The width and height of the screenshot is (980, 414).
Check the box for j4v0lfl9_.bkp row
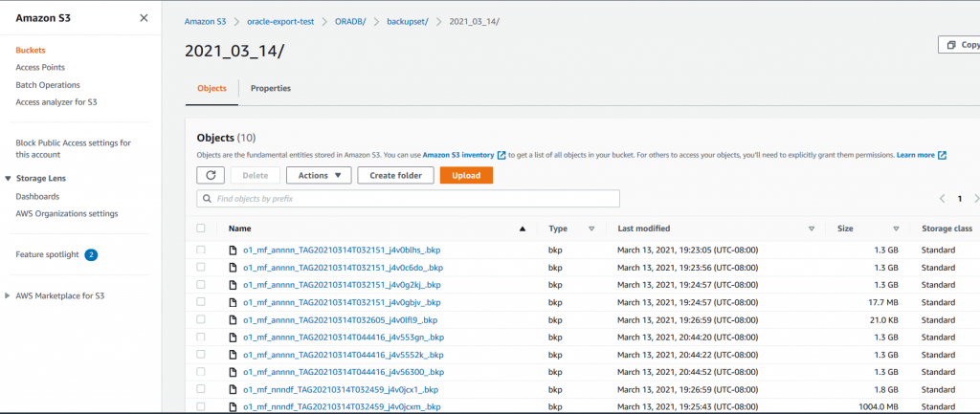click(201, 319)
